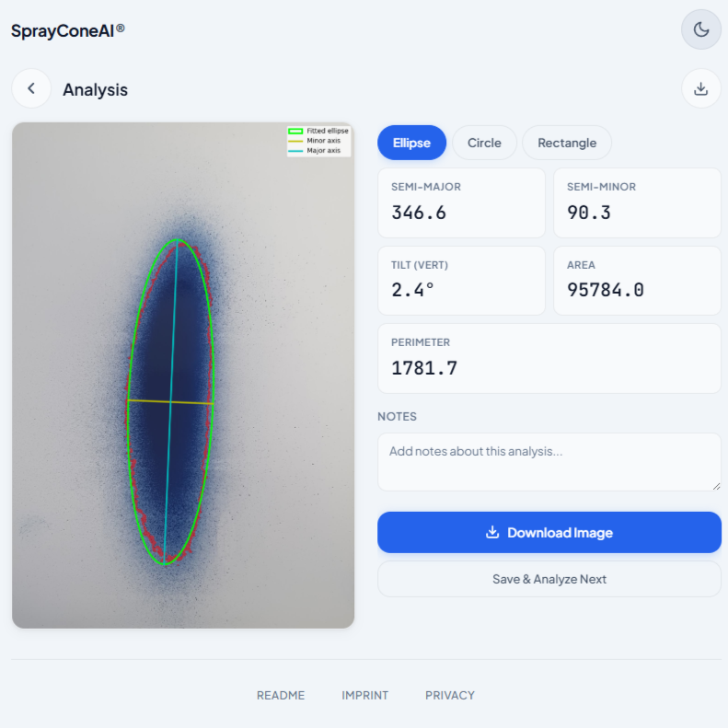Open the README footer link

click(x=281, y=695)
